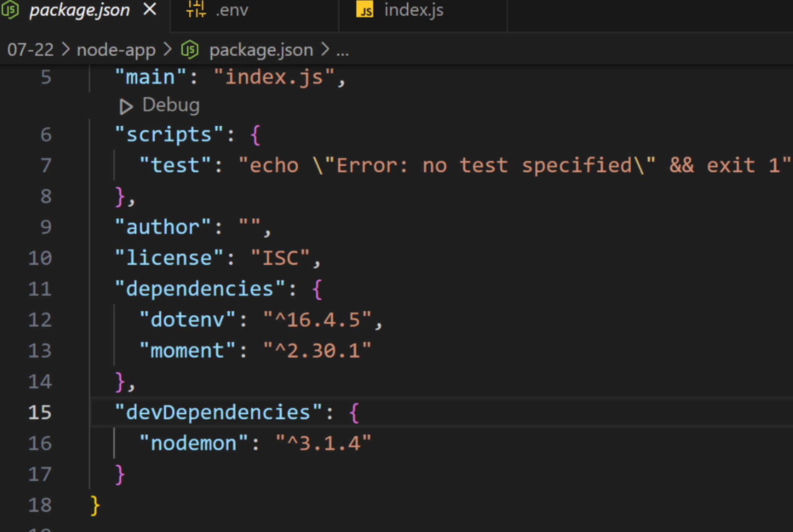This screenshot has width=793, height=532.
Task: Click the Node.js icon in the breadcrumb
Action: pyautogui.click(x=190, y=50)
